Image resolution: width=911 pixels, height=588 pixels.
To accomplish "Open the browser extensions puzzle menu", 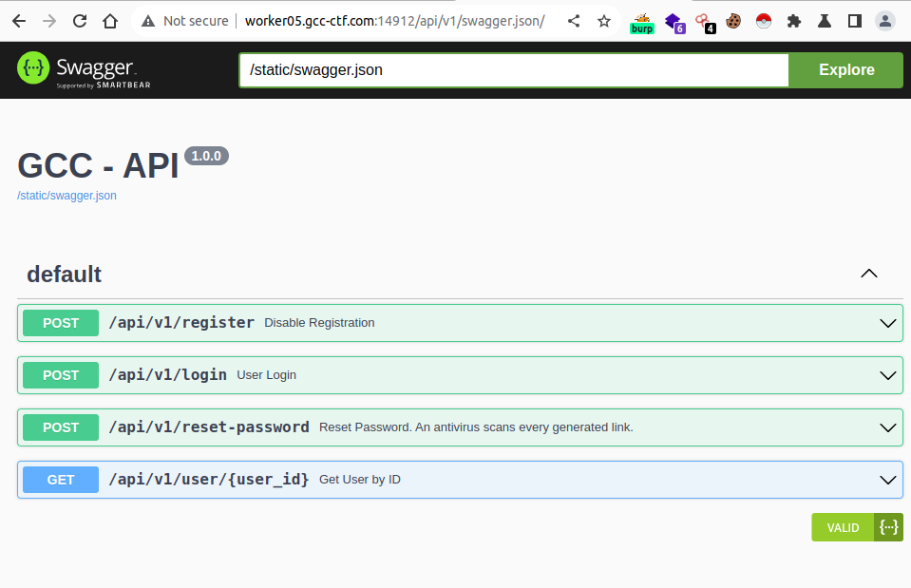I will 794,21.
